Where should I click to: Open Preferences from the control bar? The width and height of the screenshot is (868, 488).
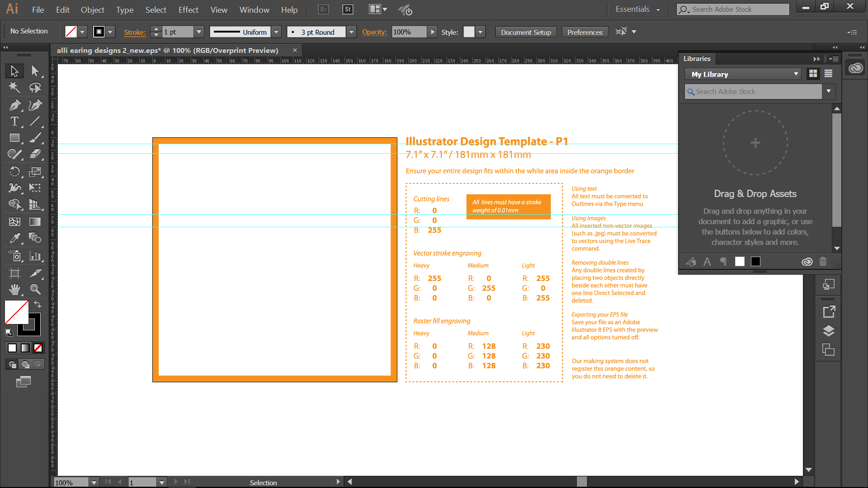[585, 32]
